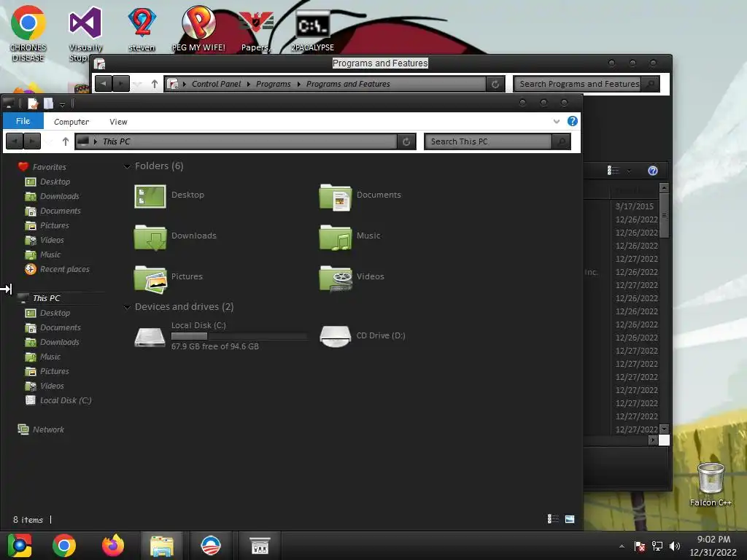The width and height of the screenshot is (747, 560).
Task: Click the 3/17/2015 date entry
Action: coord(634,206)
